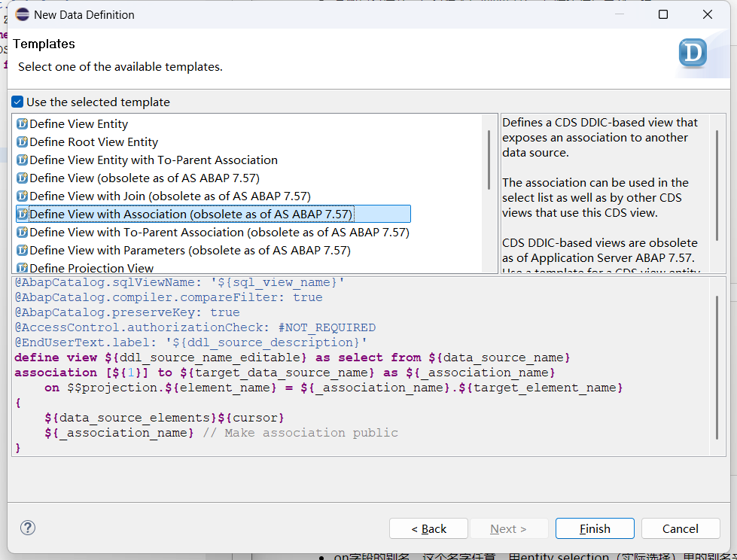Click the disabled Next button
The height and width of the screenshot is (560, 737).
[509, 528]
